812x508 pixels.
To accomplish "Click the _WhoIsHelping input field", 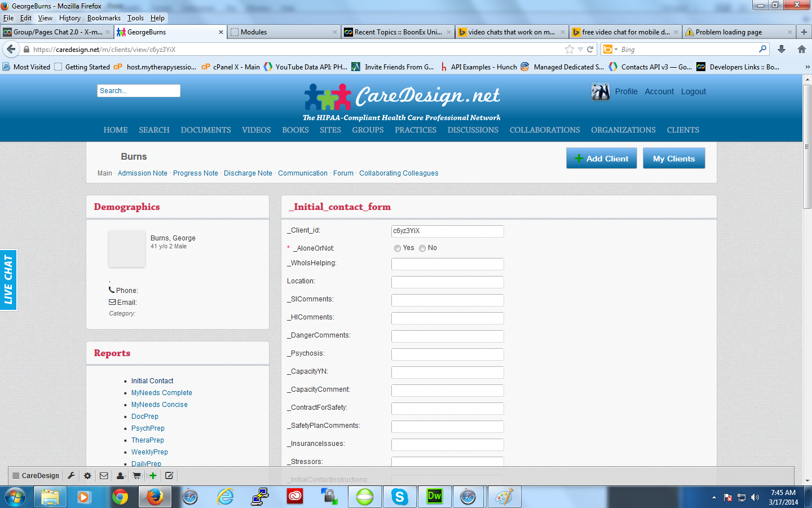I will (x=448, y=264).
